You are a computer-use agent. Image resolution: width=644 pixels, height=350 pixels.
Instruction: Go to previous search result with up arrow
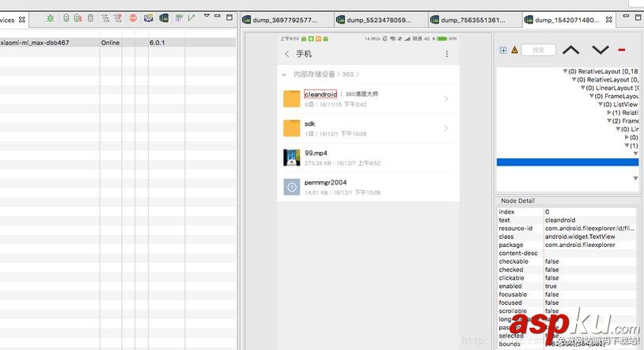(x=570, y=50)
